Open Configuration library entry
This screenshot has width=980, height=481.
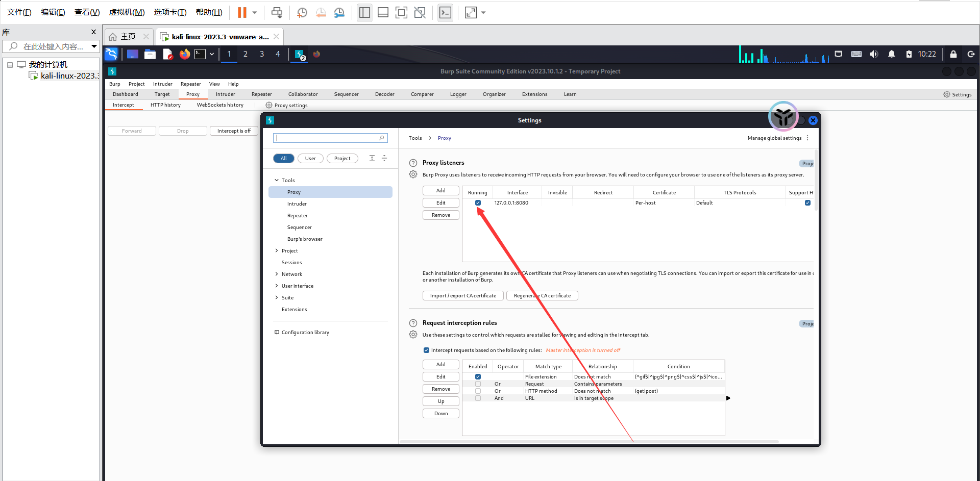pos(302,333)
